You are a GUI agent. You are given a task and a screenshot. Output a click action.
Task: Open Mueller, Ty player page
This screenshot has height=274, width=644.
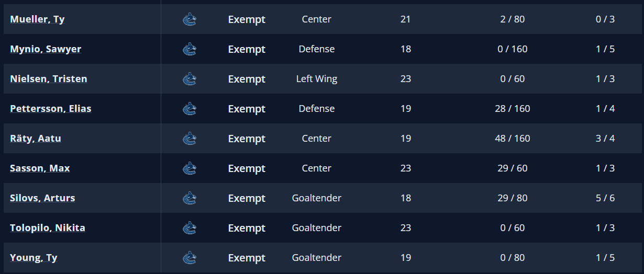tap(37, 19)
